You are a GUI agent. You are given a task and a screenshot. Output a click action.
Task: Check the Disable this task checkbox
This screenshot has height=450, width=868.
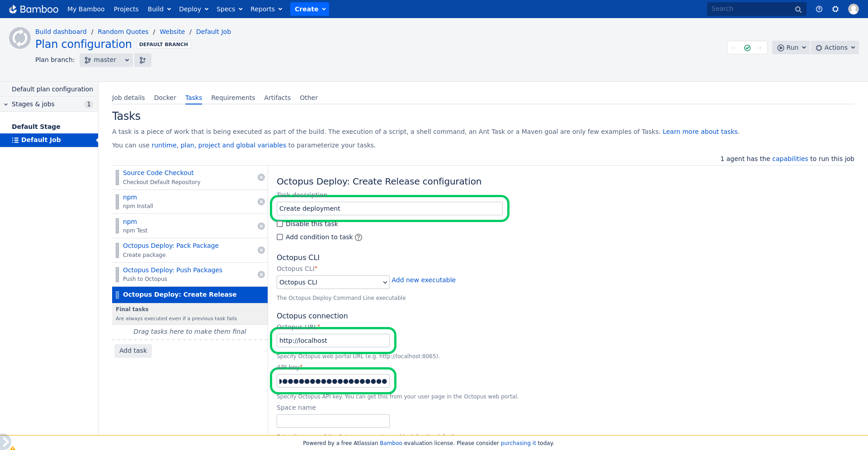coord(280,224)
